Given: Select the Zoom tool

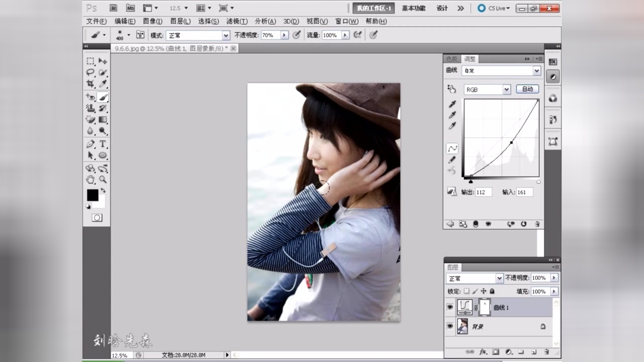Looking at the screenshot, I should [x=103, y=179].
